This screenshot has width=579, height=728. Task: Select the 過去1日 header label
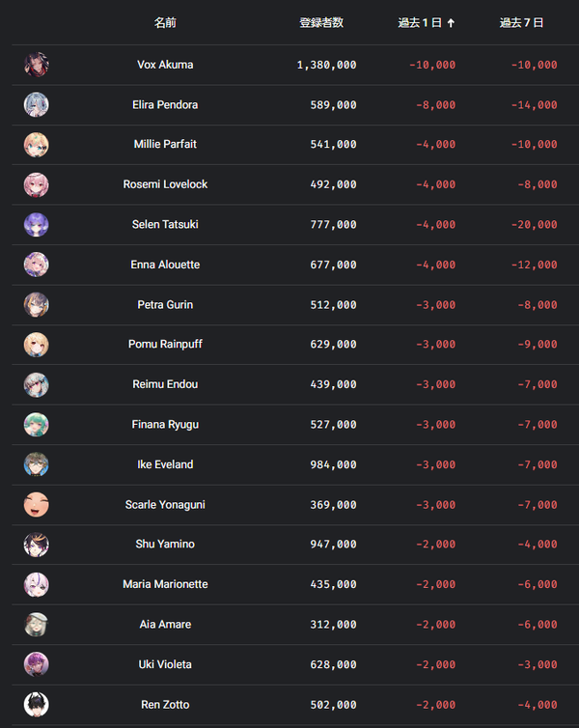(x=420, y=22)
